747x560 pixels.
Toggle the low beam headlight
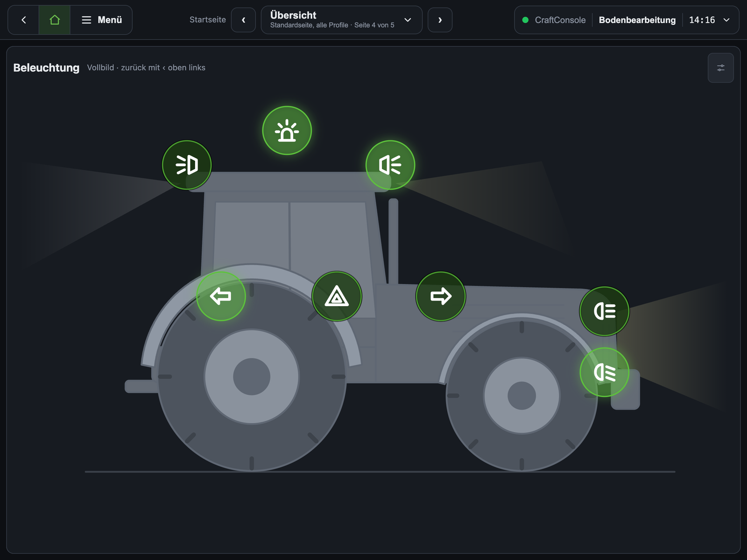click(x=605, y=372)
